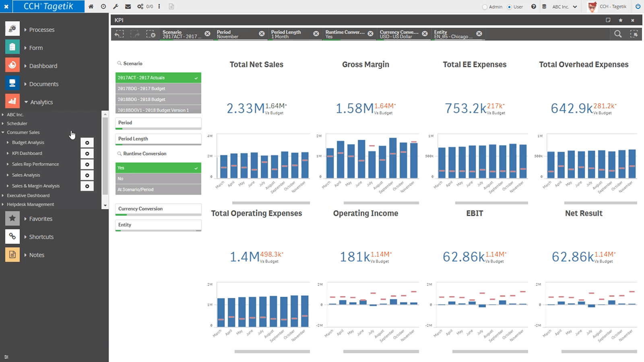The width and height of the screenshot is (644, 362).
Task: Toggle the 2017ACT - 2017 Actuals scenario
Action: click(158, 78)
